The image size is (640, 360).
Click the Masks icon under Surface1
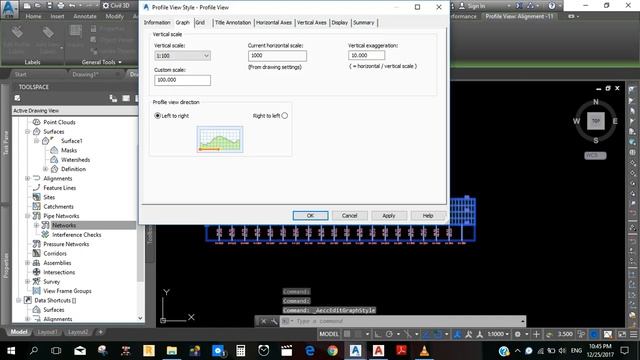(54, 150)
